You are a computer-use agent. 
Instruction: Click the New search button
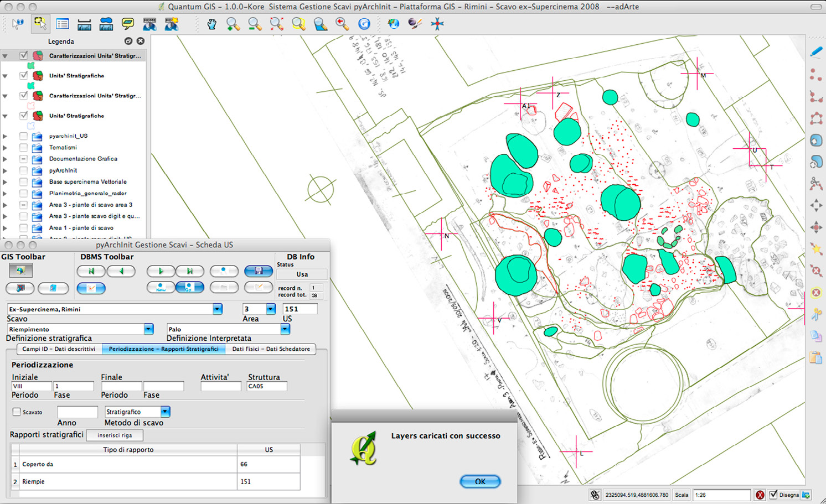[x=161, y=288]
